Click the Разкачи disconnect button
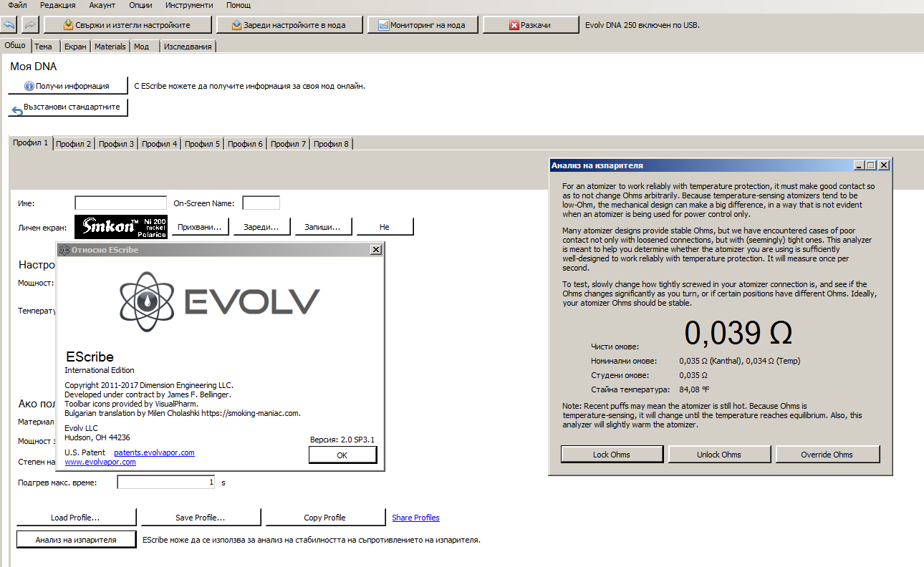Image resolution: width=924 pixels, height=567 pixels. click(530, 25)
